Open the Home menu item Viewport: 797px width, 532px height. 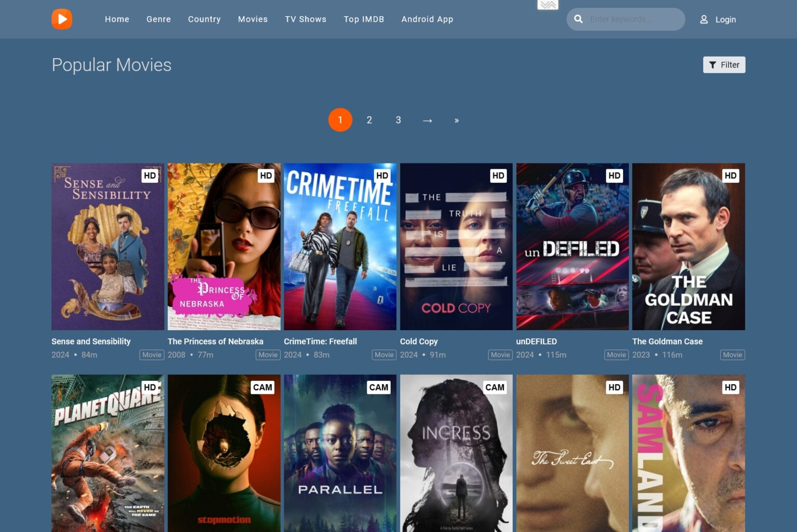click(117, 19)
